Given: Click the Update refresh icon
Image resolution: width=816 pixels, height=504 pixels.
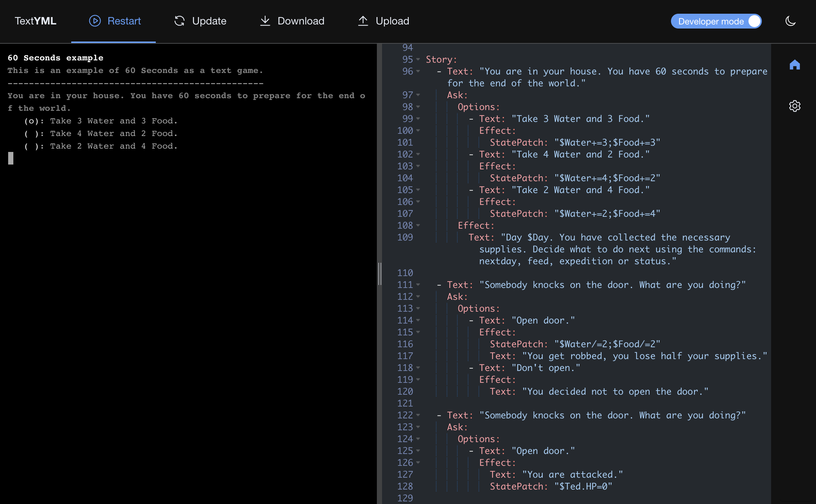Looking at the screenshot, I should (x=180, y=21).
